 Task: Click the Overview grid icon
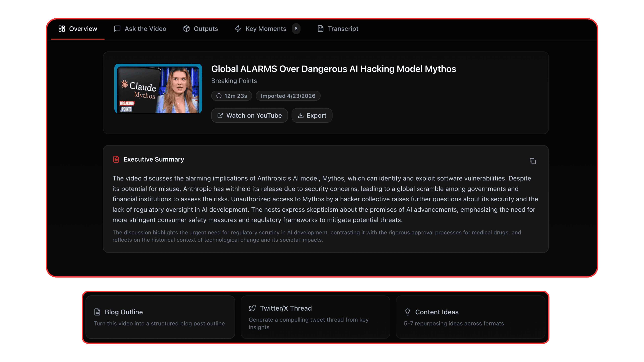(x=62, y=29)
